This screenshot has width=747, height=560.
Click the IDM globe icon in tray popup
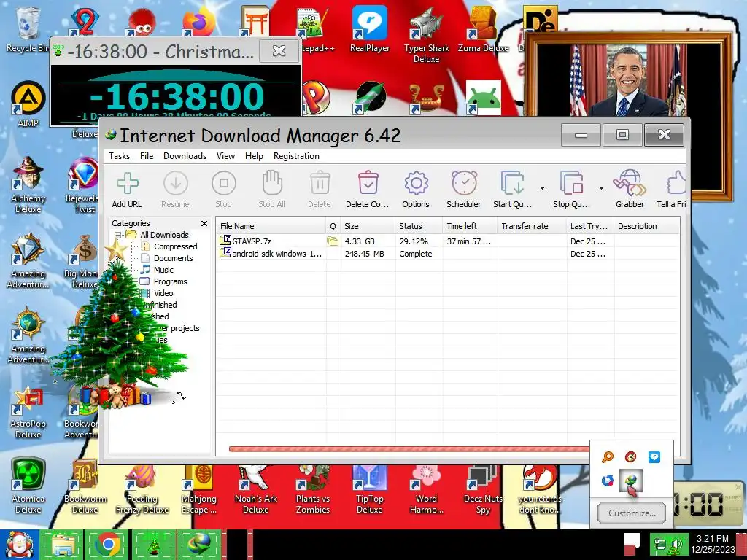pos(631,481)
